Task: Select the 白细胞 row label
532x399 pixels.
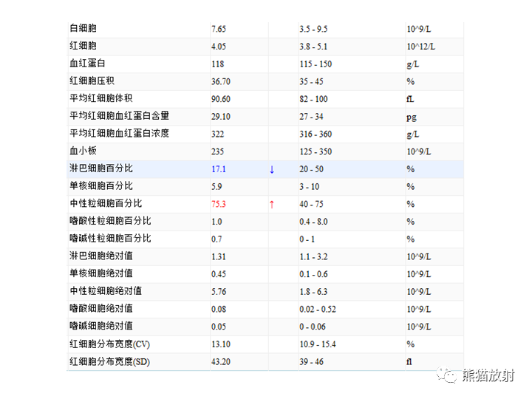Action: pos(83,28)
